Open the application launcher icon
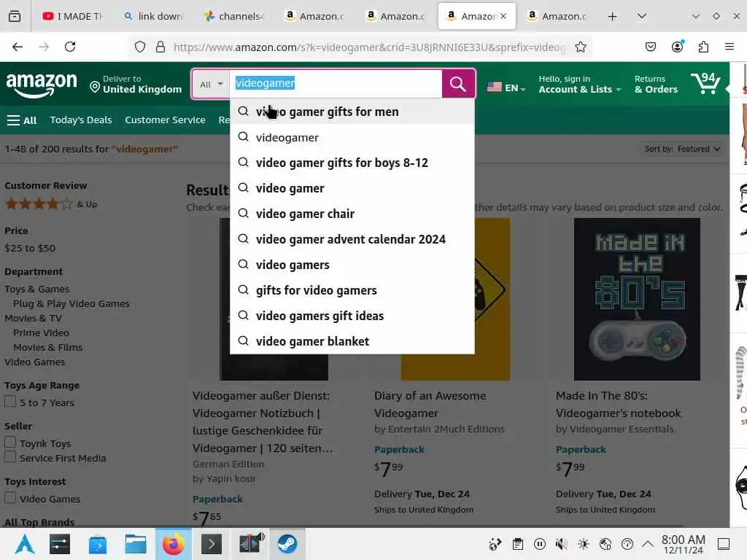 click(25, 544)
